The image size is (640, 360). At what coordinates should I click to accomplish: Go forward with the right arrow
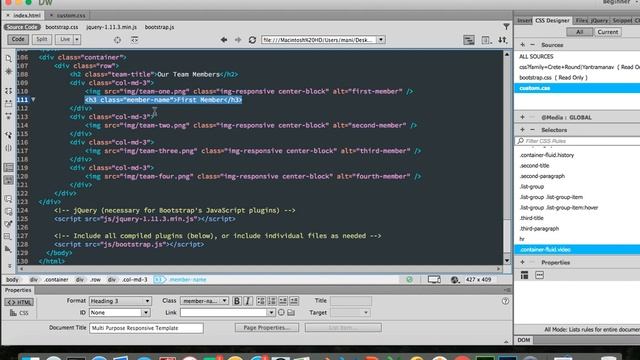point(238,40)
